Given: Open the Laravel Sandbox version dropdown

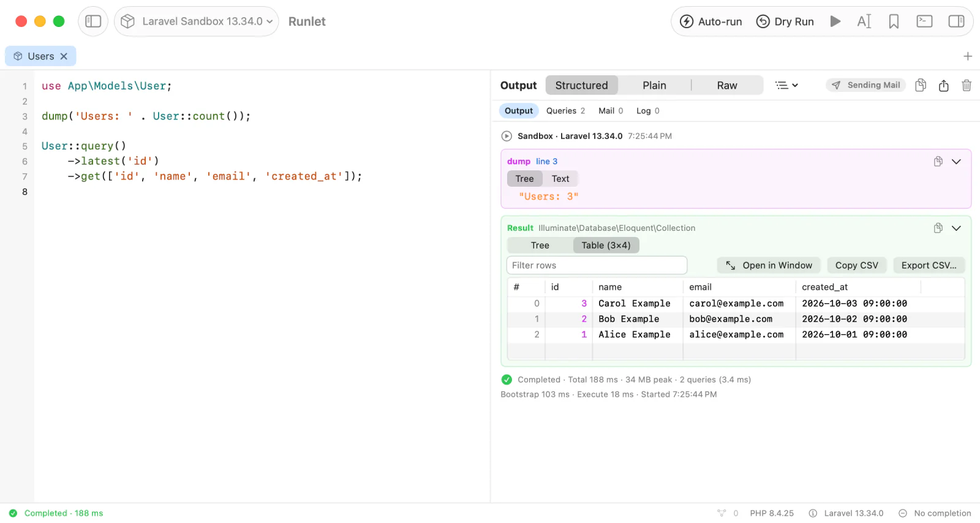Looking at the screenshot, I should [197, 21].
